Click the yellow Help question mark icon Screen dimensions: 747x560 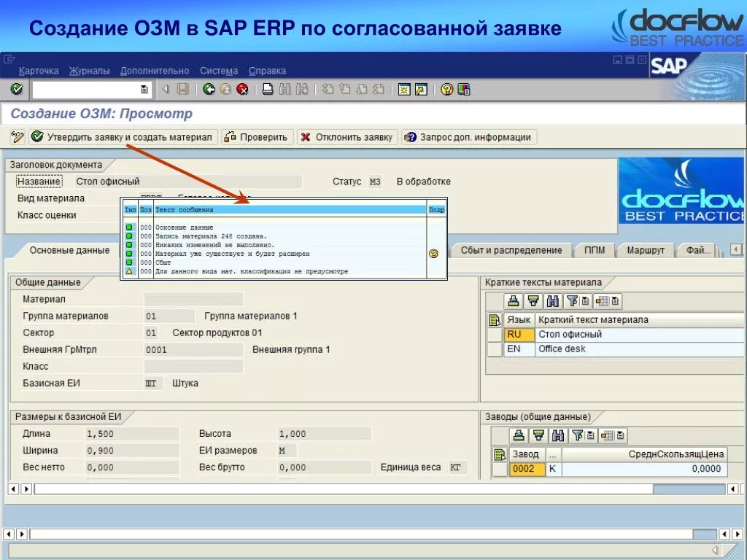[x=447, y=89]
